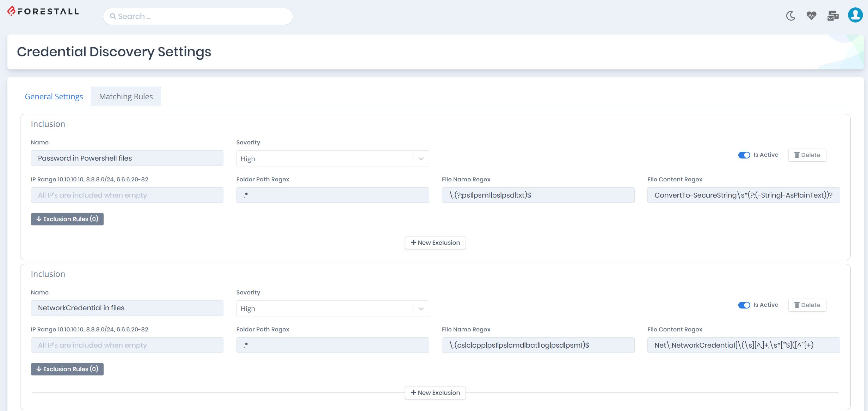Image resolution: width=868 pixels, height=411 pixels.
Task: Click the plus icon on lower New Exclusion button
Action: (413, 392)
